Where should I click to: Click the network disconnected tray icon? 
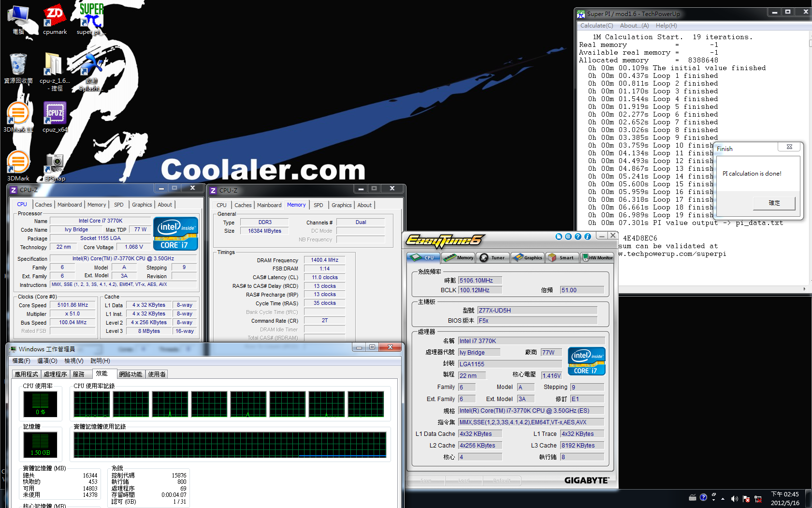click(x=758, y=499)
